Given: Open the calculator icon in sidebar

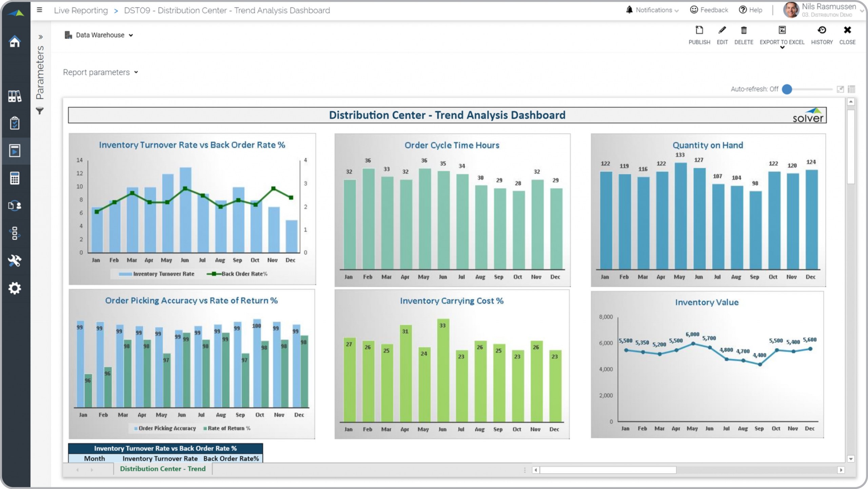Looking at the screenshot, I should 15,178.
